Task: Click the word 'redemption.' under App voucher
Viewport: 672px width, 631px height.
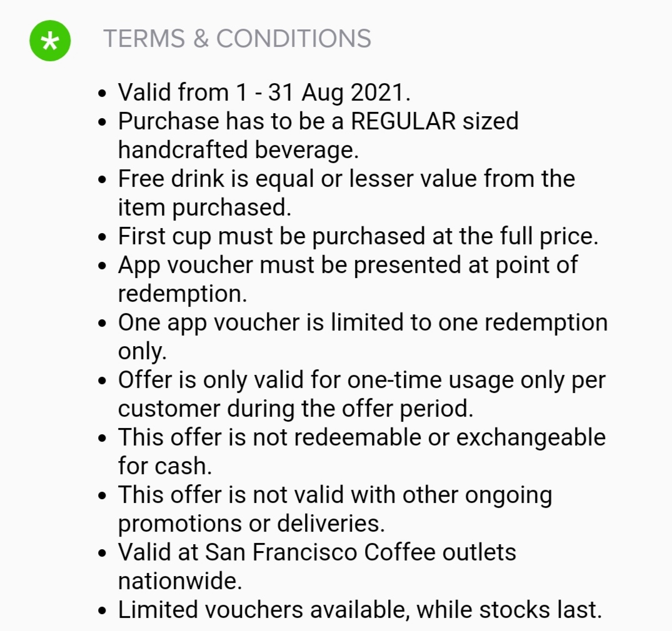Action: tap(180, 294)
